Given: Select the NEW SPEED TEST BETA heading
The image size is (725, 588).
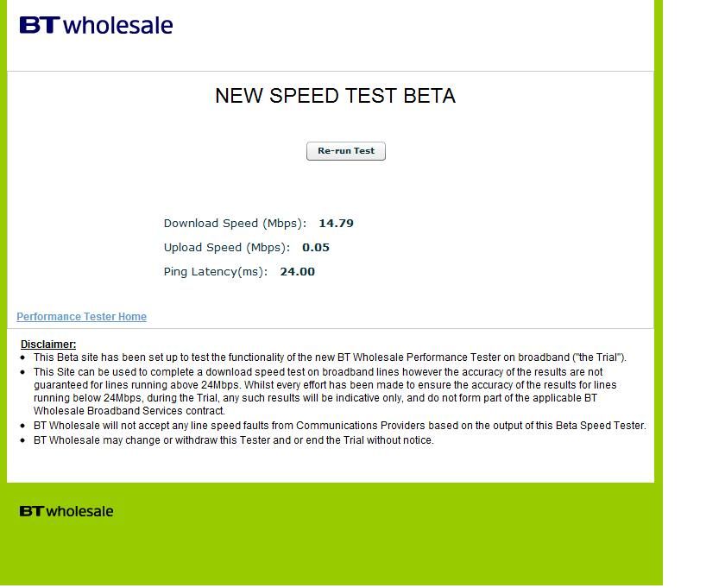Looking at the screenshot, I should (335, 96).
